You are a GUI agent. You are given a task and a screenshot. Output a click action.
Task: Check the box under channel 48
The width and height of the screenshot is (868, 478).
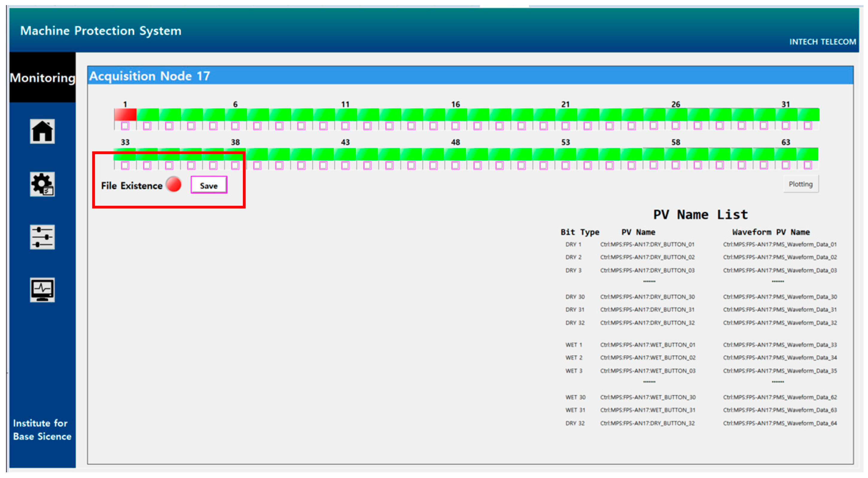(x=455, y=165)
